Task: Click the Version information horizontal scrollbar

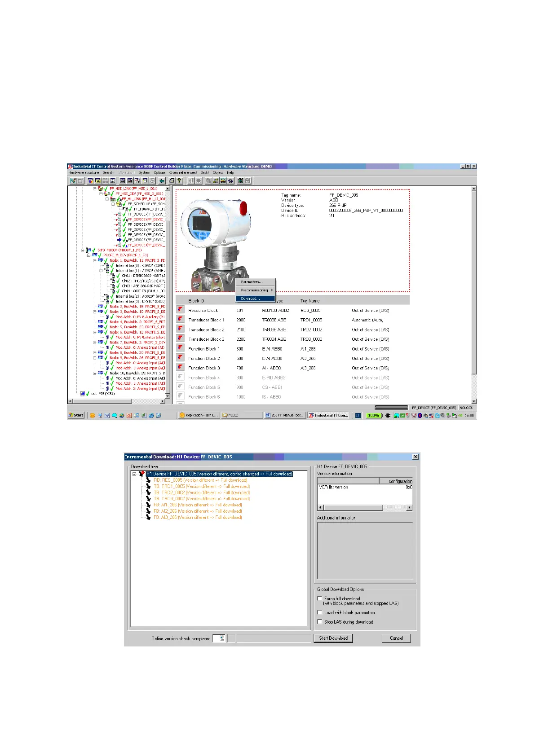Action: click(x=365, y=508)
